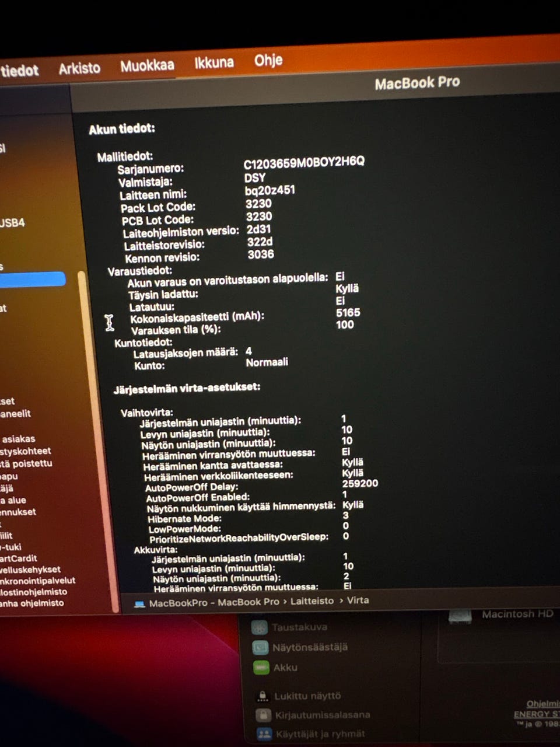Screen dimensions: 560x747
Task: Open the Ikkuna menu
Action: 214,62
